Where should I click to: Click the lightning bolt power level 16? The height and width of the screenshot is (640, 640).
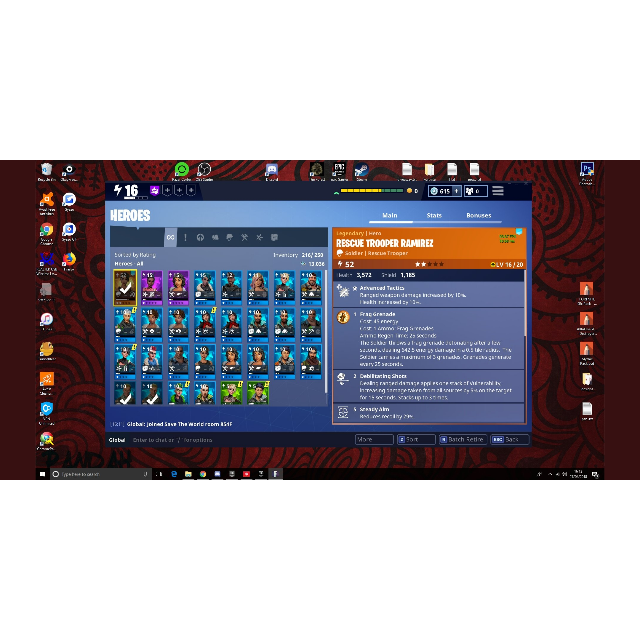[126, 191]
